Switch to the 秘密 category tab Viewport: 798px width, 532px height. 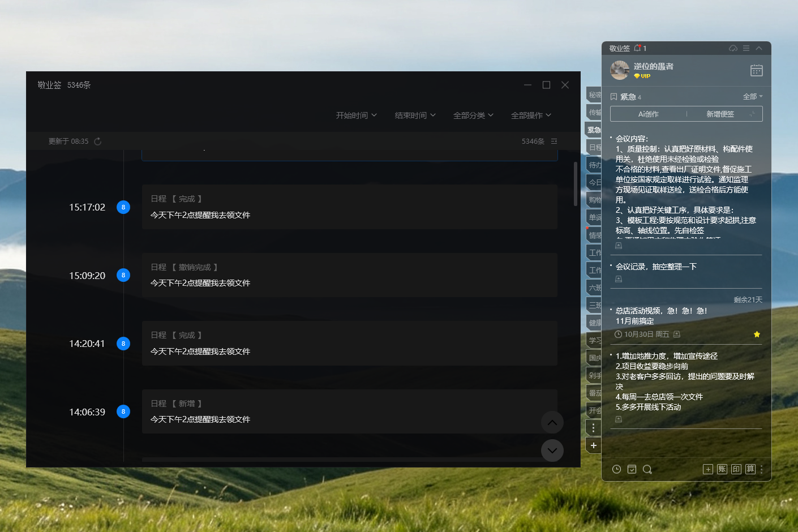(594, 95)
